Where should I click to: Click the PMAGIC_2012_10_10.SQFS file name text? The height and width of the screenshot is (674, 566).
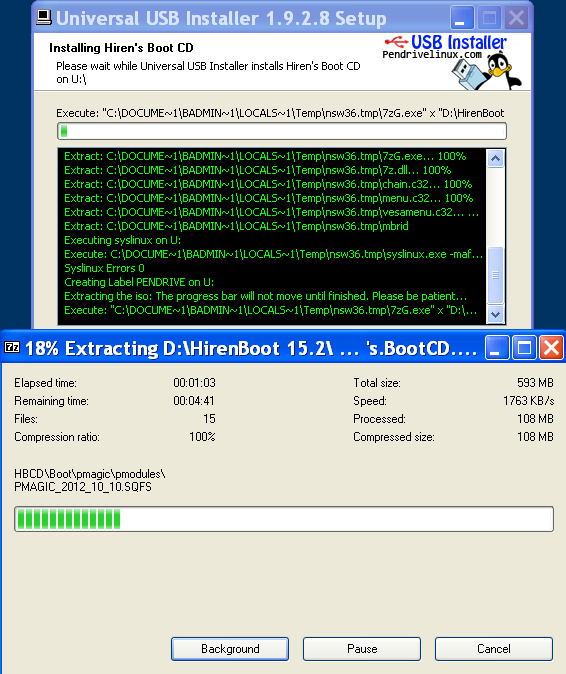coord(83,487)
